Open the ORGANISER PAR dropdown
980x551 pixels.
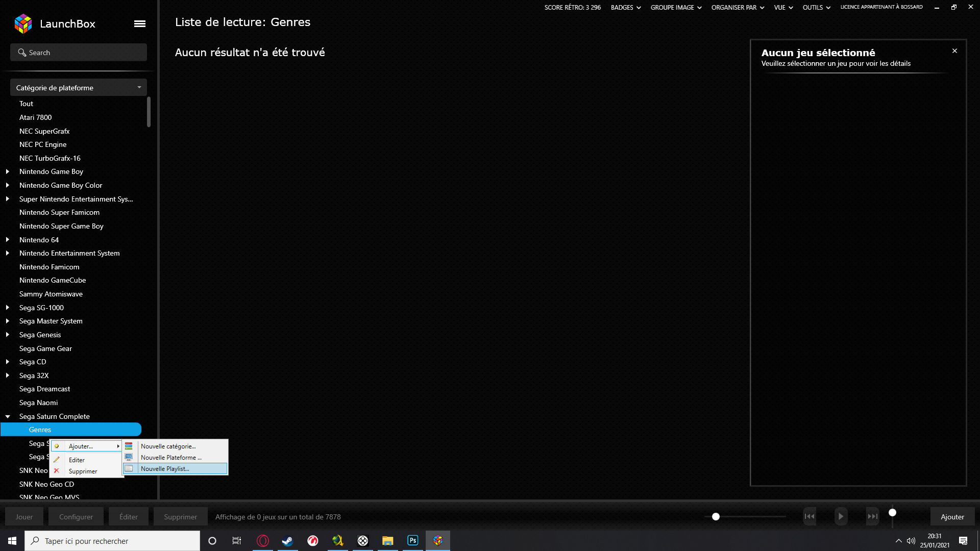click(x=738, y=8)
